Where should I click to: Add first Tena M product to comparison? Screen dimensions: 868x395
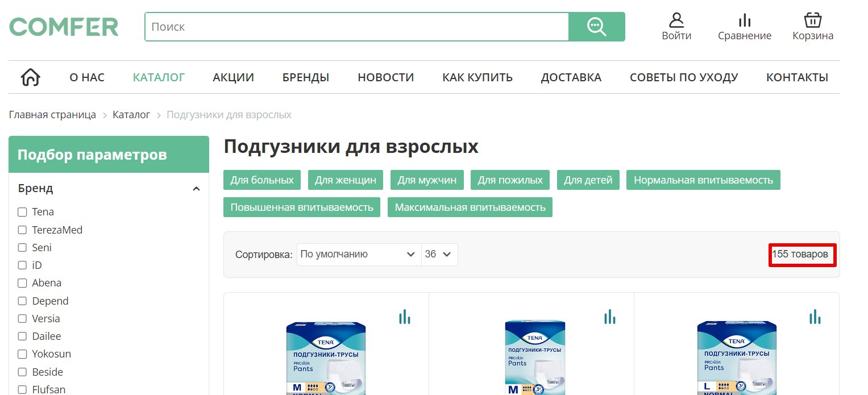point(405,317)
